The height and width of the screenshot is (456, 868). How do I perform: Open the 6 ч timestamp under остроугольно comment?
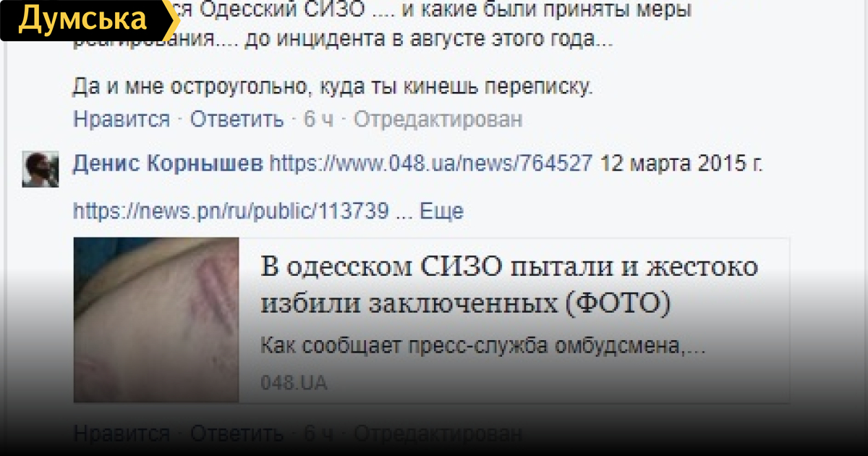[x=318, y=119]
